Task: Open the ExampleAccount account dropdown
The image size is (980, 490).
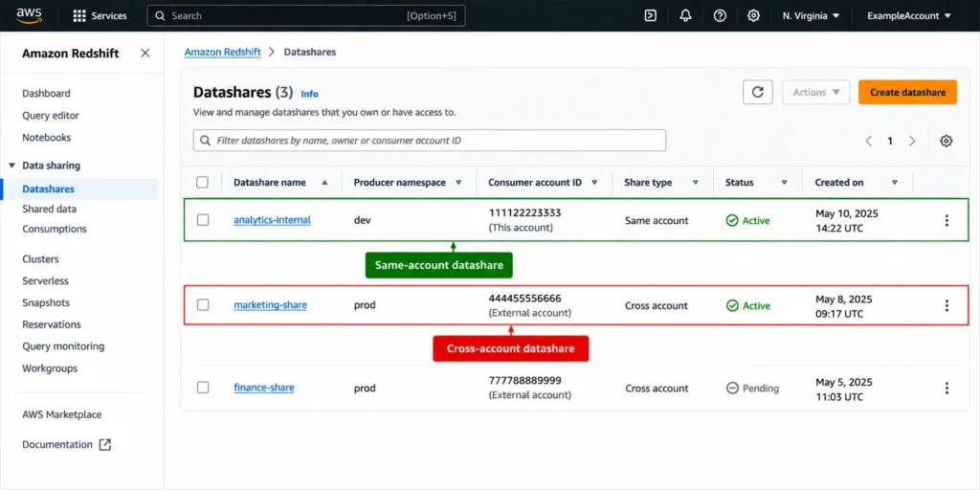Action: tap(909, 15)
